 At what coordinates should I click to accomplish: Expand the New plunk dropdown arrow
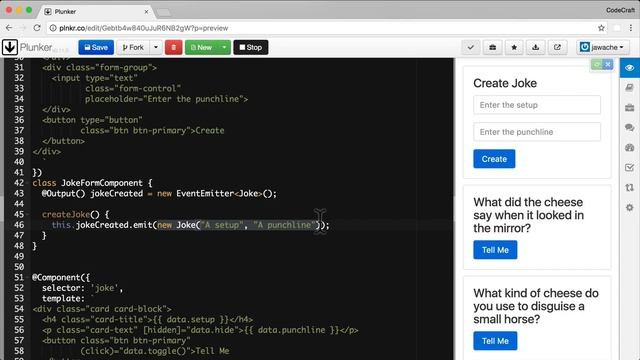[x=224, y=47]
